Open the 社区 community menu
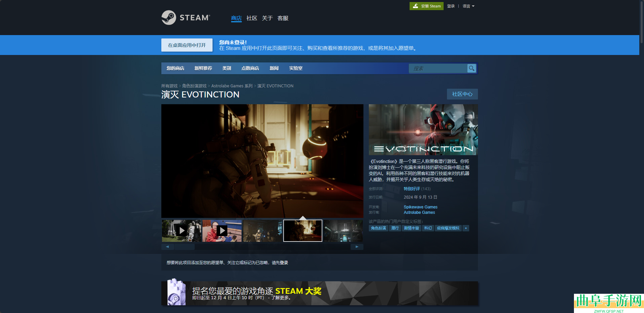This screenshot has width=644, height=313. (x=252, y=18)
